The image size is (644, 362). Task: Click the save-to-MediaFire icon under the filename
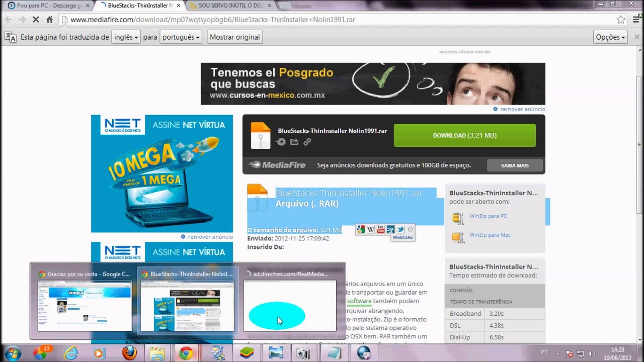(x=281, y=142)
